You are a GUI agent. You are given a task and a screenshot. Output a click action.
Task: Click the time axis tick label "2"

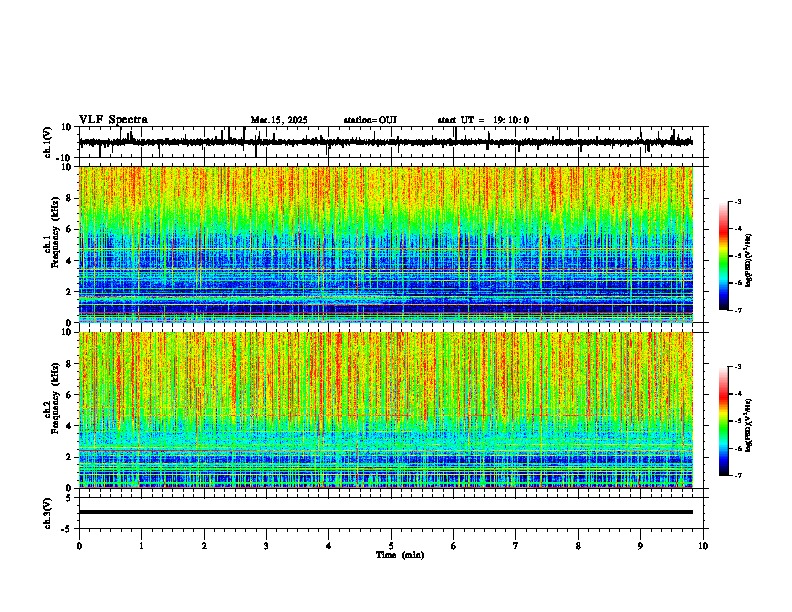click(x=204, y=546)
